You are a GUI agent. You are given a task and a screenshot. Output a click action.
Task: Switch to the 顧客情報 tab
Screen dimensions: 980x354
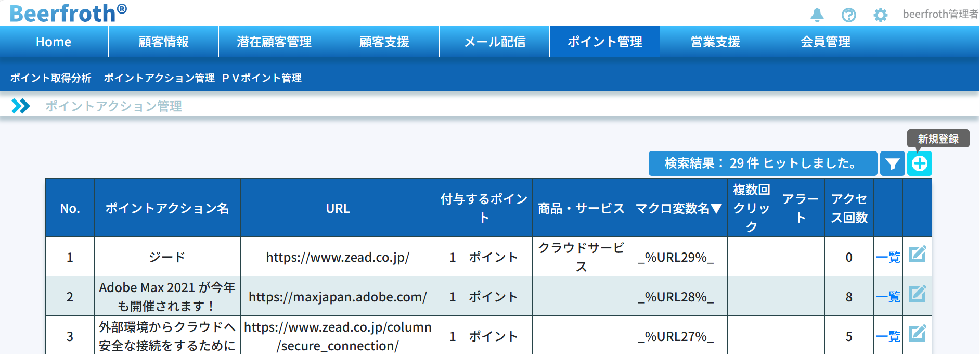[x=163, y=42]
